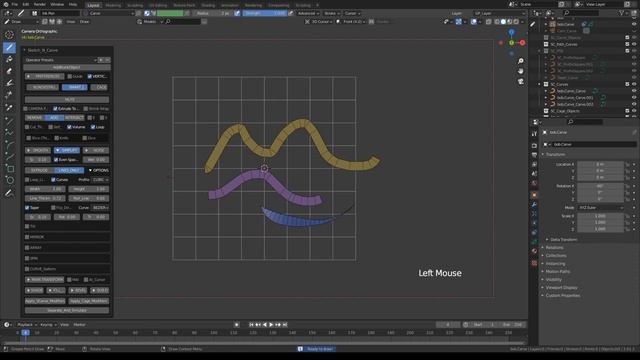Image resolution: width=640 pixels, height=360 pixels.
Task: Open the File menu
Action: [15, 4]
